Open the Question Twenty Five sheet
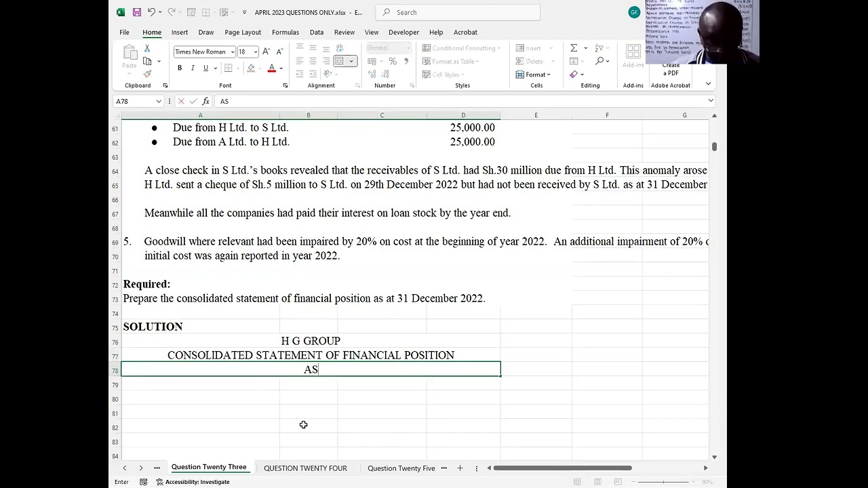The width and height of the screenshot is (868, 488). pyautogui.click(x=401, y=468)
